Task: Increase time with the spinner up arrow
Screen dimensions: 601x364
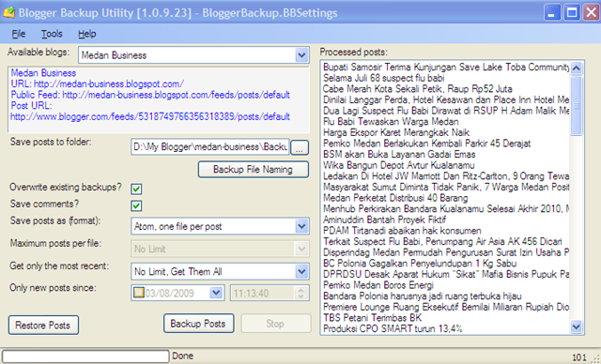Action: (301, 290)
